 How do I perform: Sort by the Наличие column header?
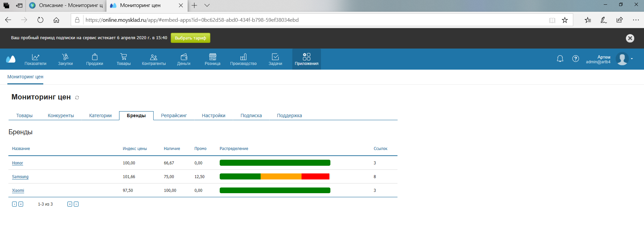tap(172, 149)
